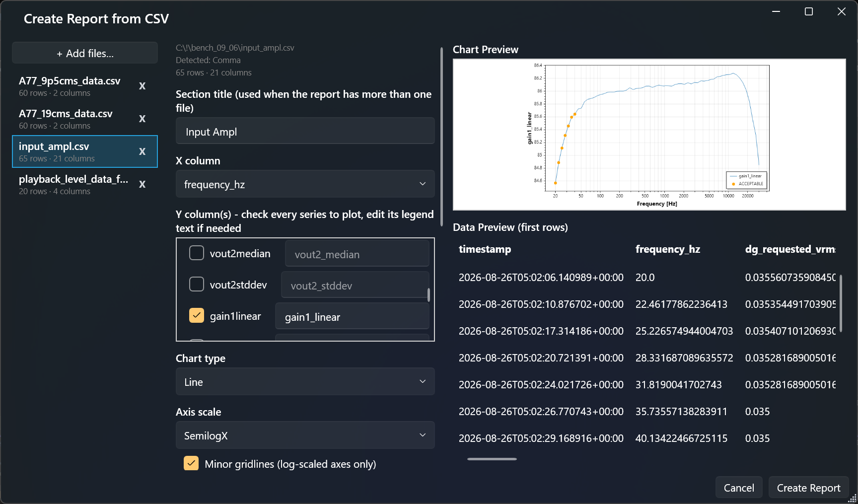Screen dimensions: 858x504
Task: Click the Add files button
Action: [85, 53]
